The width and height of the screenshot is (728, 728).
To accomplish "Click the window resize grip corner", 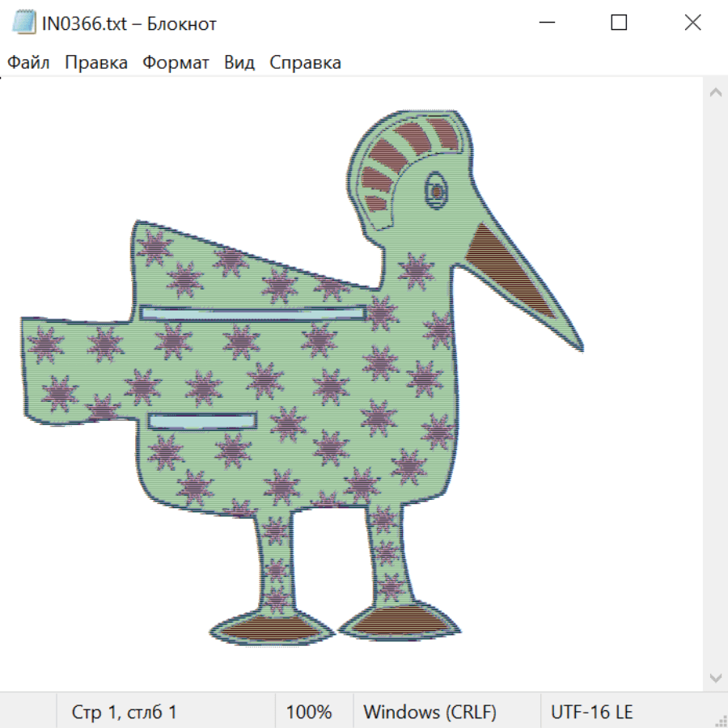I will coord(721,721).
